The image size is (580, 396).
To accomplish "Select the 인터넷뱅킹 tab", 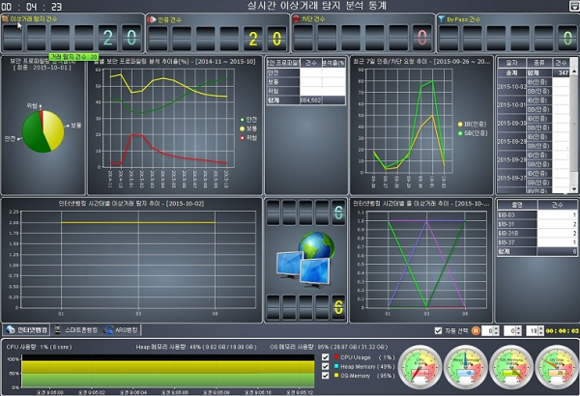I will (27, 330).
